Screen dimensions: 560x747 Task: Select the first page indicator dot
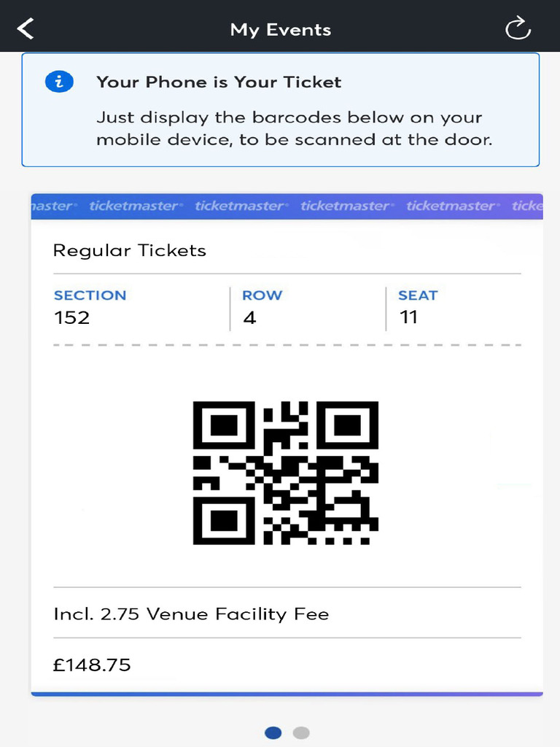pos(273,732)
